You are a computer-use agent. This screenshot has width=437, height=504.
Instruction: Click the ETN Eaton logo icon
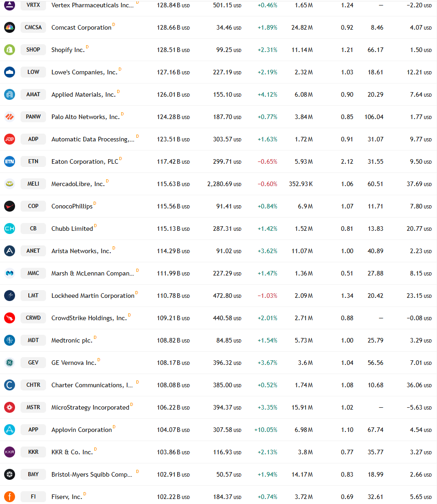tap(10, 161)
